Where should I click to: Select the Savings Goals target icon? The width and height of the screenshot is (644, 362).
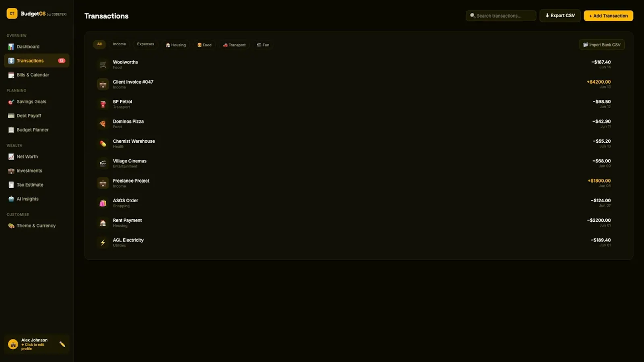point(11,102)
